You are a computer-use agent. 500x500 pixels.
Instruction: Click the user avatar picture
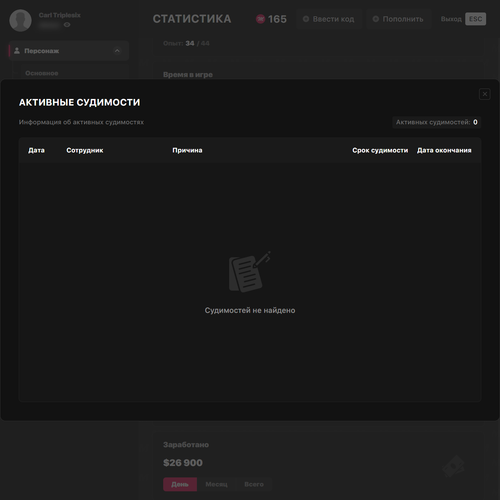20,20
